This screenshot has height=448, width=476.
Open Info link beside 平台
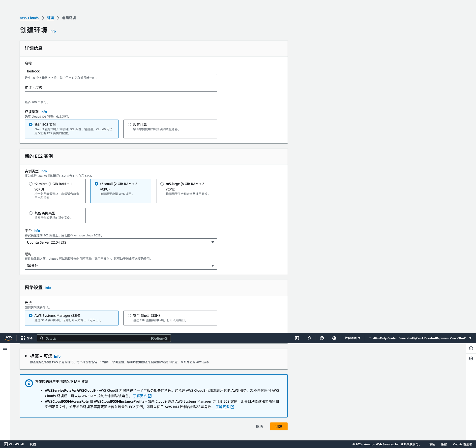(x=37, y=231)
